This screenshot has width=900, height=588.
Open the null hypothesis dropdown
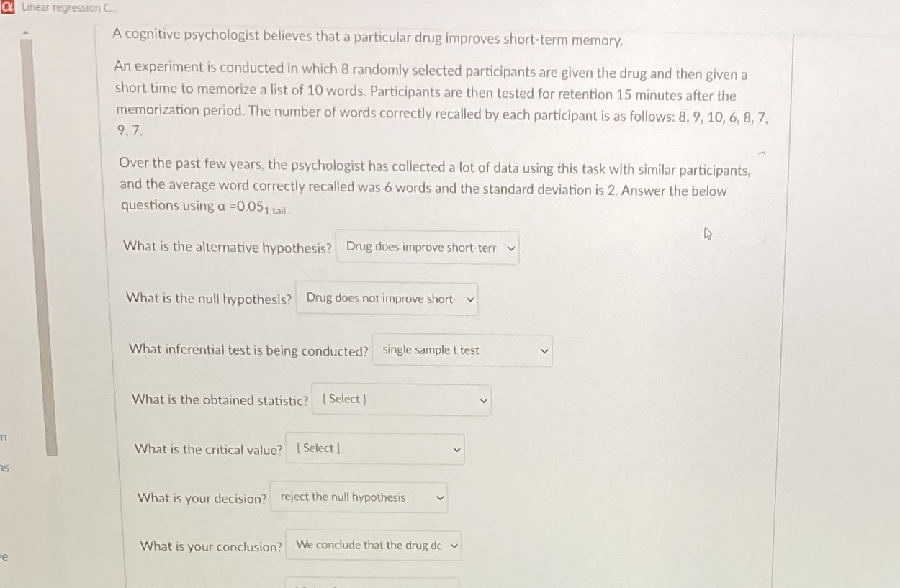click(387, 299)
